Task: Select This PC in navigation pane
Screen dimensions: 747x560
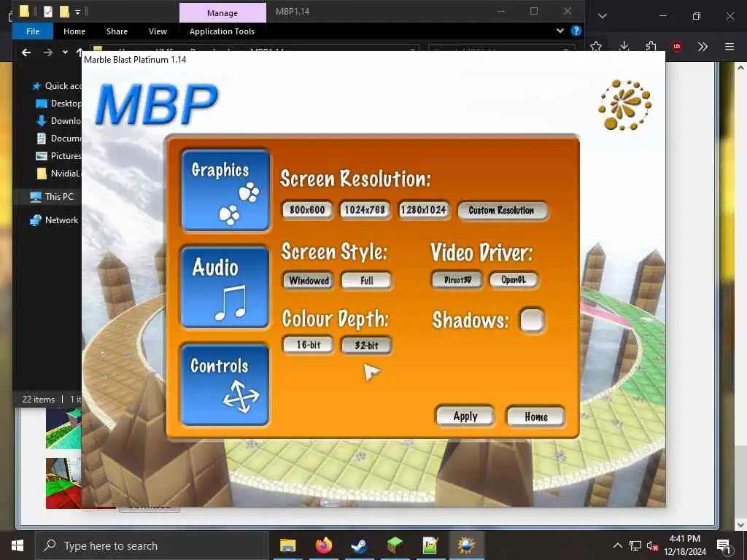Action: 52,197
